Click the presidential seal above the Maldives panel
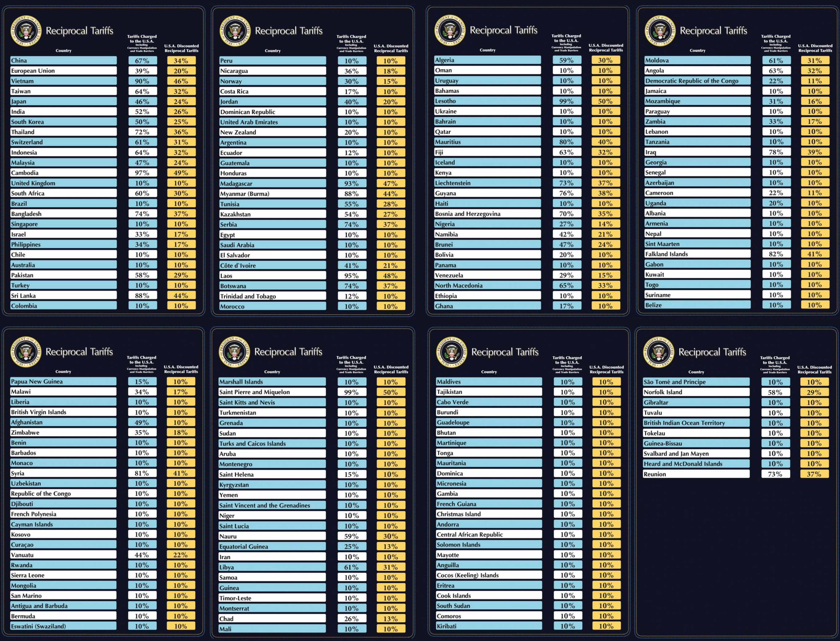The image size is (840, 641). 452,352
